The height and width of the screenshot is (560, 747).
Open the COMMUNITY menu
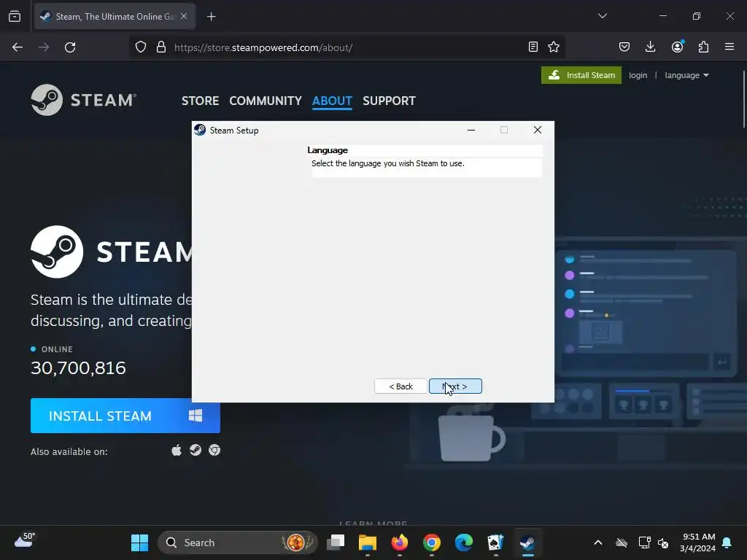pos(266,101)
